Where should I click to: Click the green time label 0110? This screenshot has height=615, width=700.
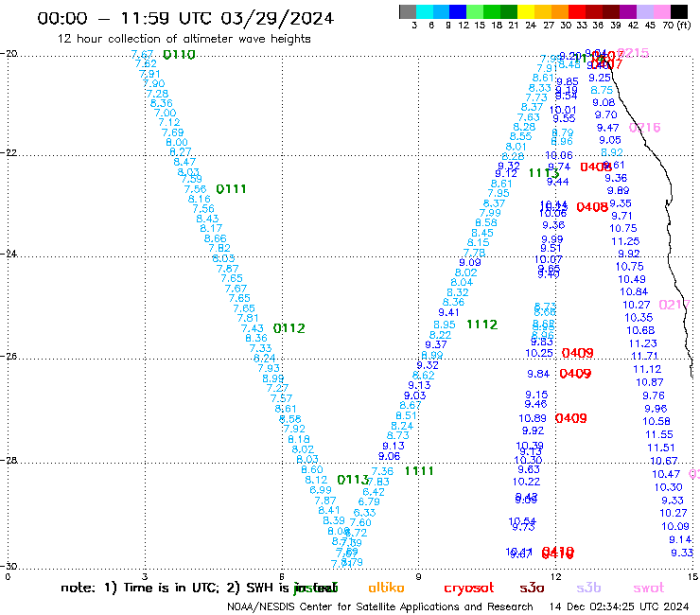tap(179, 55)
